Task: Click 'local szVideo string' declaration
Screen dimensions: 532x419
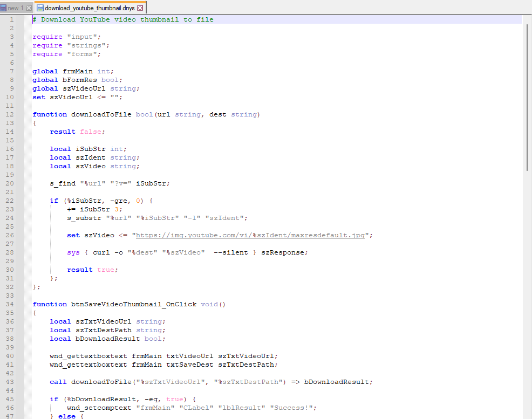Action: 94,167
